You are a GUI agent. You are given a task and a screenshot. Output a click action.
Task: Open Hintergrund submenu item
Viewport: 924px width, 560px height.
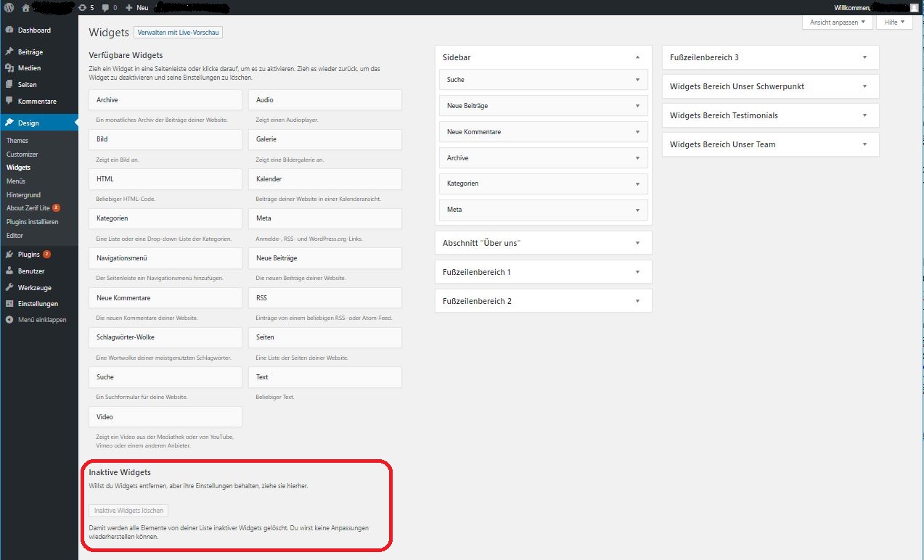[x=23, y=195]
